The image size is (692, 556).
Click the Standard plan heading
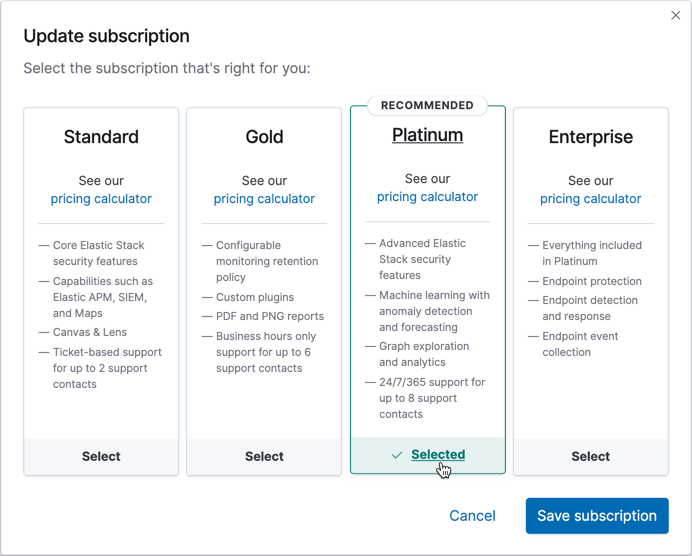point(101,137)
